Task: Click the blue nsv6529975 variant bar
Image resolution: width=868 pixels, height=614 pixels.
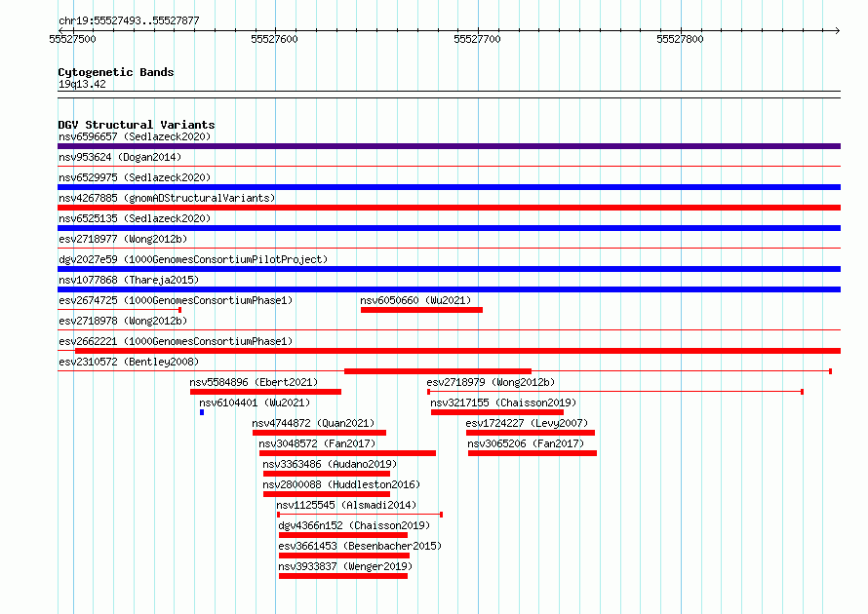Action: [x=449, y=187]
